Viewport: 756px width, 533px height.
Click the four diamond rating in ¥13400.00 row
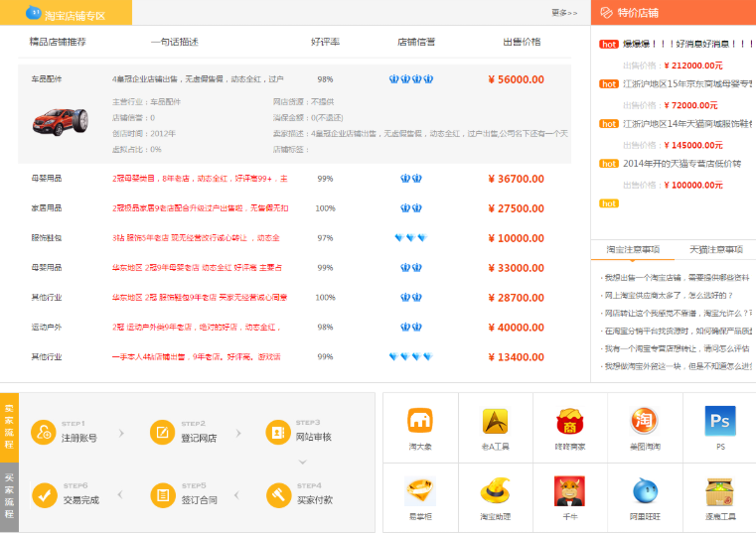[411, 356]
